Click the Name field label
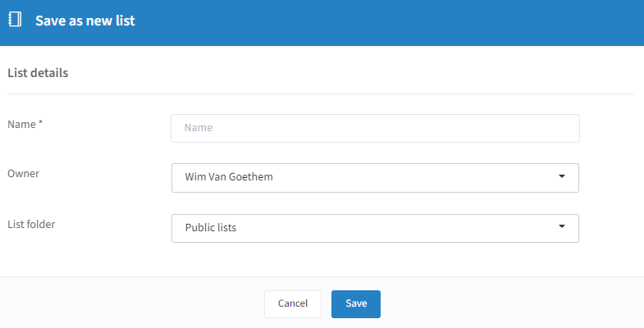This screenshot has width=644, height=328. (x=21, y=125)
